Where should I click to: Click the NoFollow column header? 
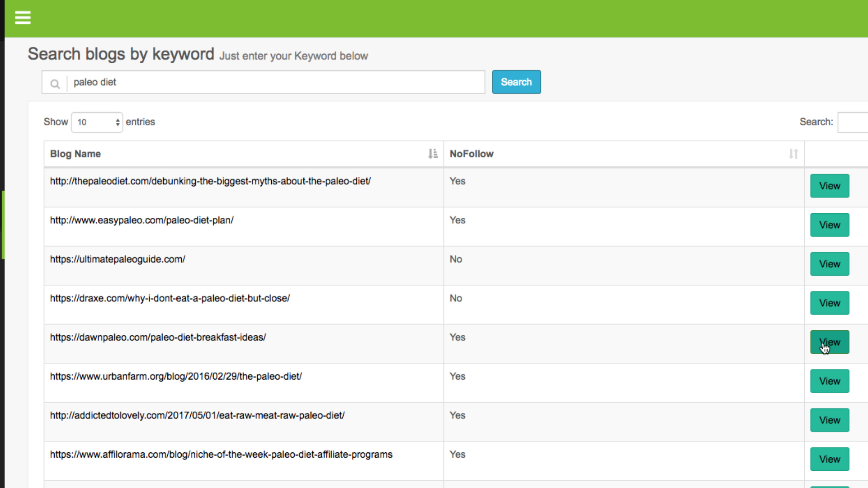click(472, 154)
